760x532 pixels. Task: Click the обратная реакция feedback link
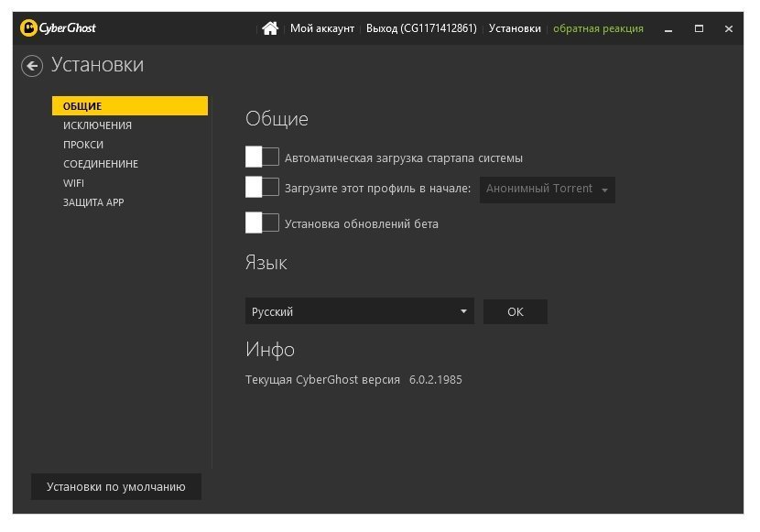[x=598, y=28]
